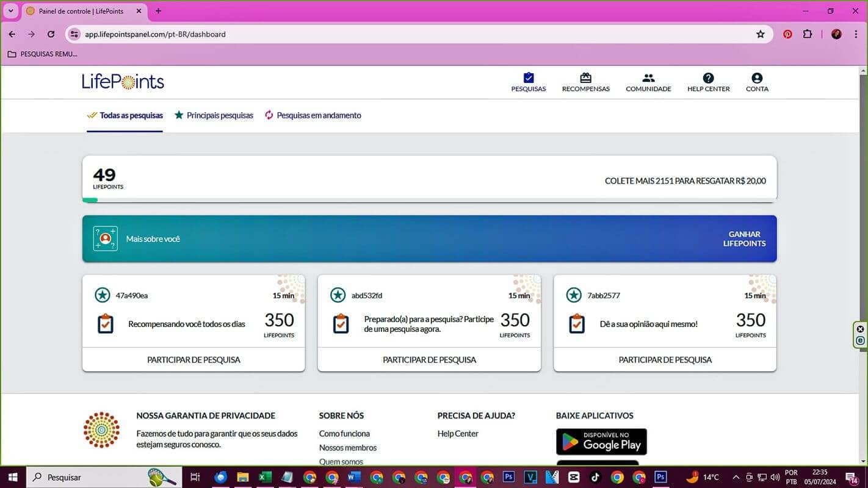Open the Pesquisas navigation item
This screenshot has height=488, width=868.
[x=529, y=82]
